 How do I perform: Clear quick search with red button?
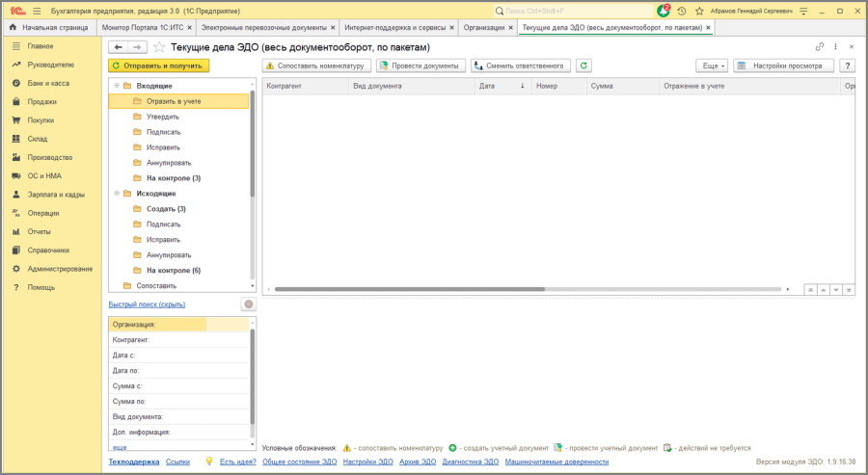pyautogui.click(x=249, y=304)
